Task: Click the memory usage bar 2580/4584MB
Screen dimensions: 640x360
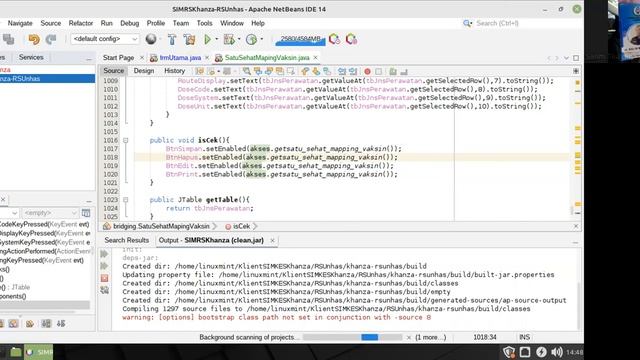Action: point(300,39)
